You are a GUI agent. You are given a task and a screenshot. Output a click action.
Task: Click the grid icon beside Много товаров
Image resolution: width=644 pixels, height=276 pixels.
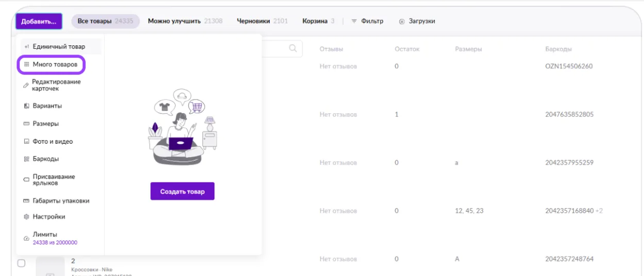27,65
